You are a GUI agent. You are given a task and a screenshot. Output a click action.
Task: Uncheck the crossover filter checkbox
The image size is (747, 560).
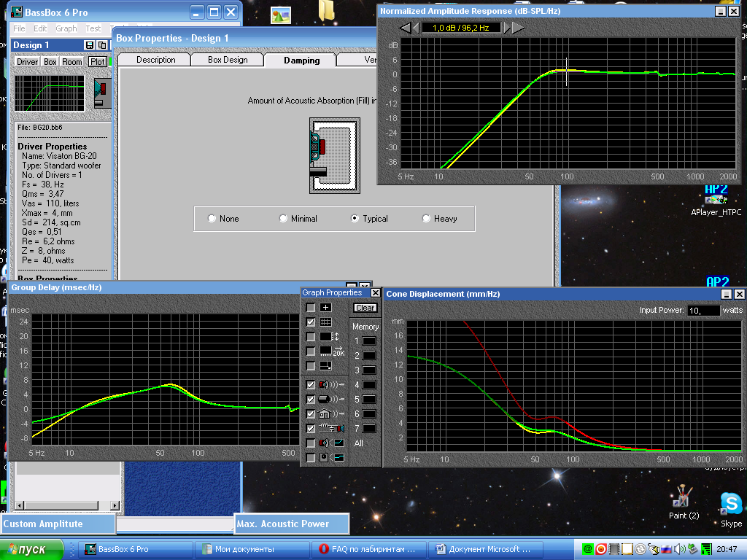coord(310,429)
